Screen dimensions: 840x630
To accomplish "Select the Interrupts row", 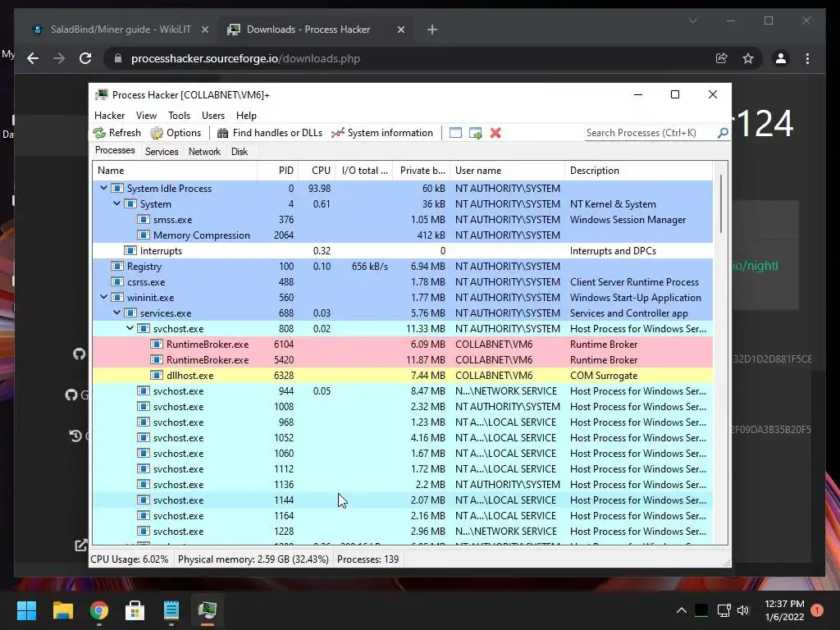I will click(x=403, y=251).
